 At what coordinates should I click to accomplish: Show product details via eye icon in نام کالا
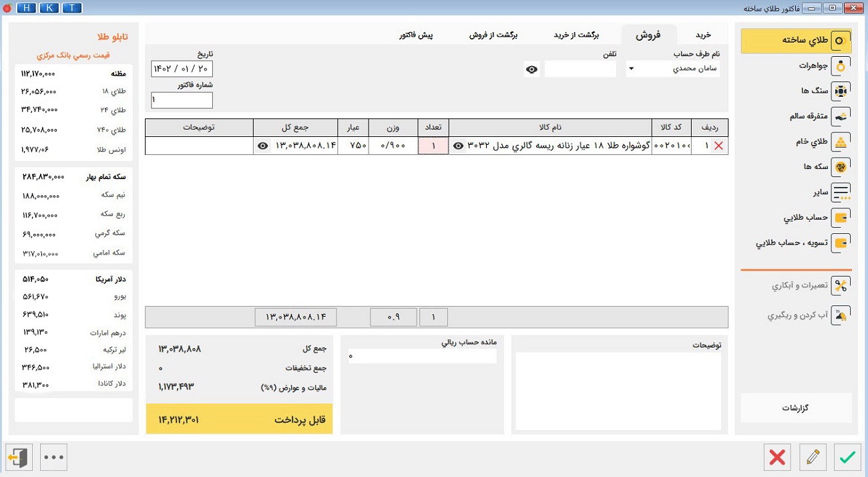[x=458, y=146]
